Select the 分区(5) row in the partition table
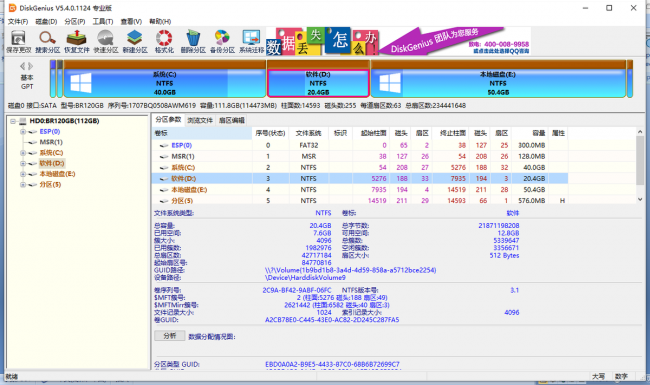This screenshot has height=385, width=650. [x=359, y=201]
